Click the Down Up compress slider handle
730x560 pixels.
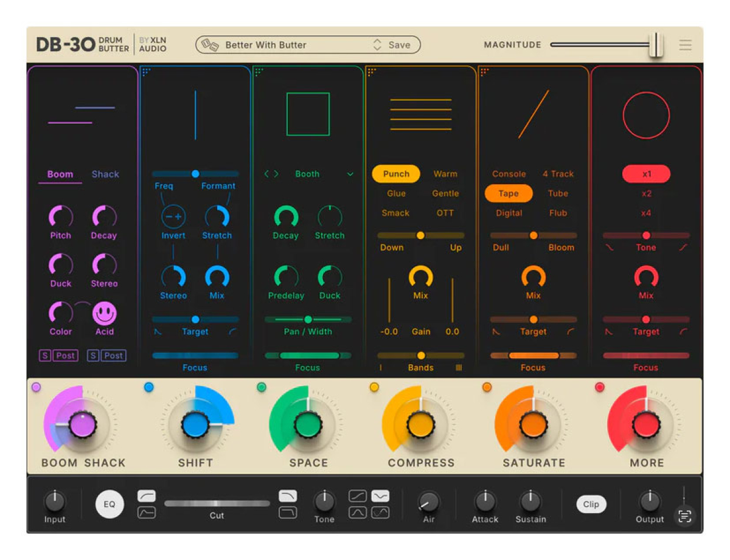point(420,235)
